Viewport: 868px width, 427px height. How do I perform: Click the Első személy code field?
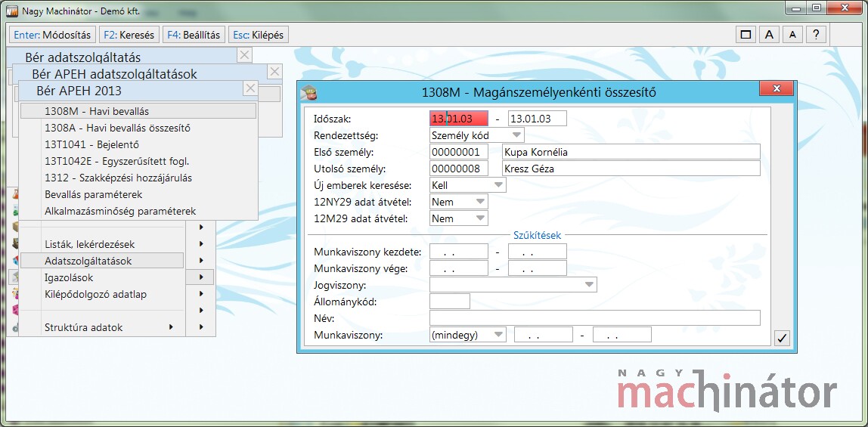[x=459, y=152]
